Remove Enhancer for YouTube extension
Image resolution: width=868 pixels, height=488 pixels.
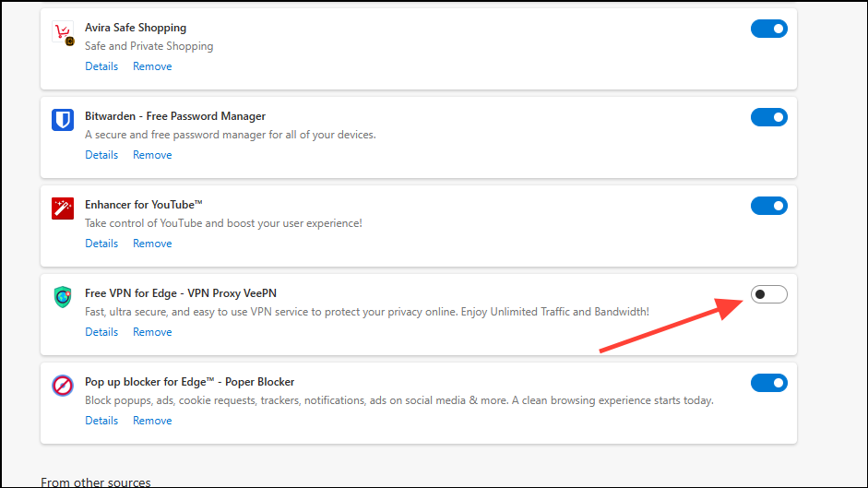pyautogui.click(x=152, y=244)
